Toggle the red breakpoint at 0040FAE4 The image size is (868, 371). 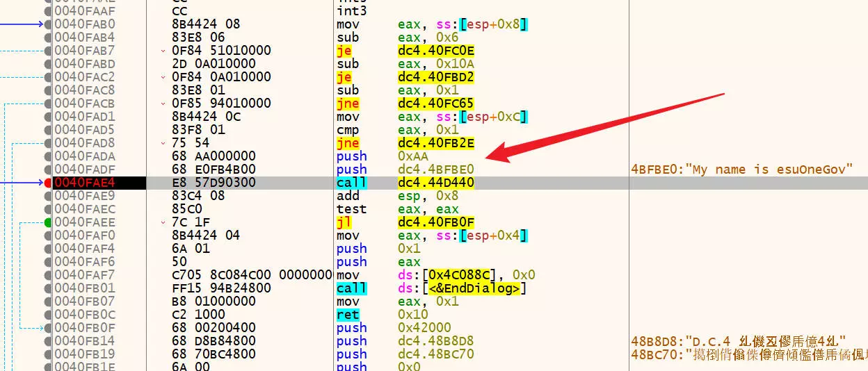click(47, 183)
